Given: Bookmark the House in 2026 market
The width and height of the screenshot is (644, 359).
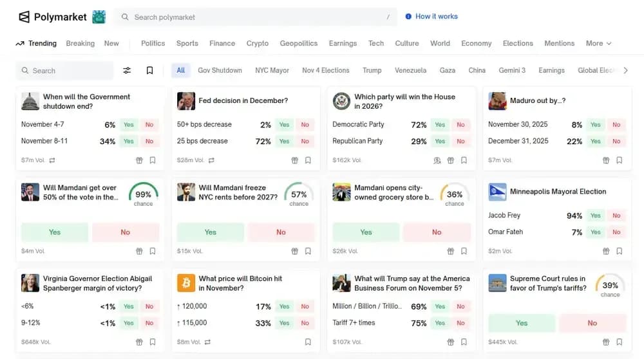Looking at the screenshot, I should coord(464,160).
